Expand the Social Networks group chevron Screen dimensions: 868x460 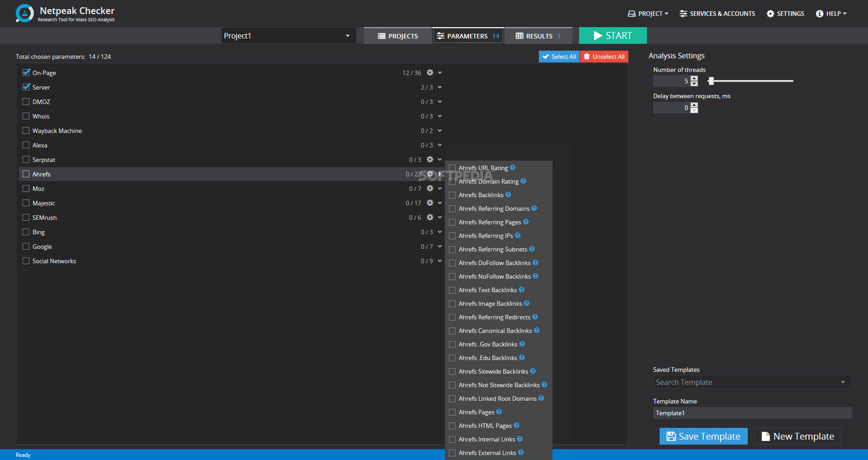click(439, 261)
